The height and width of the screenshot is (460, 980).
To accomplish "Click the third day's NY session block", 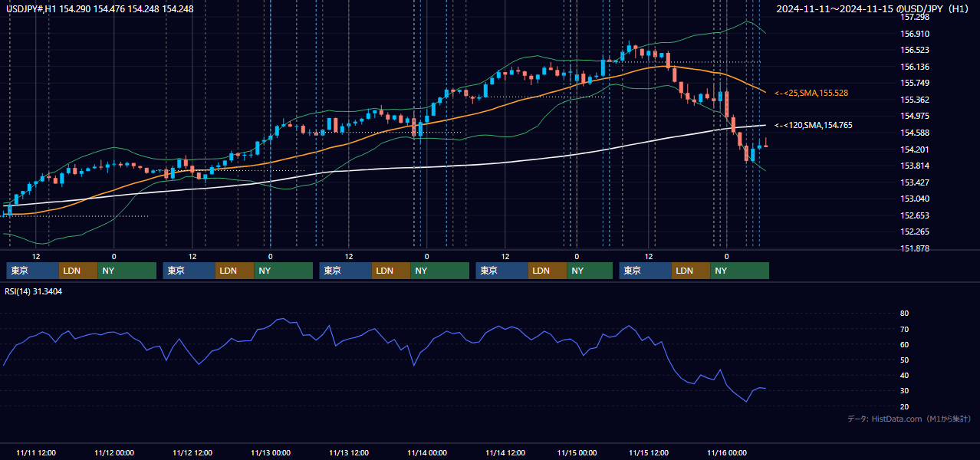I will (x=440, y=271).
